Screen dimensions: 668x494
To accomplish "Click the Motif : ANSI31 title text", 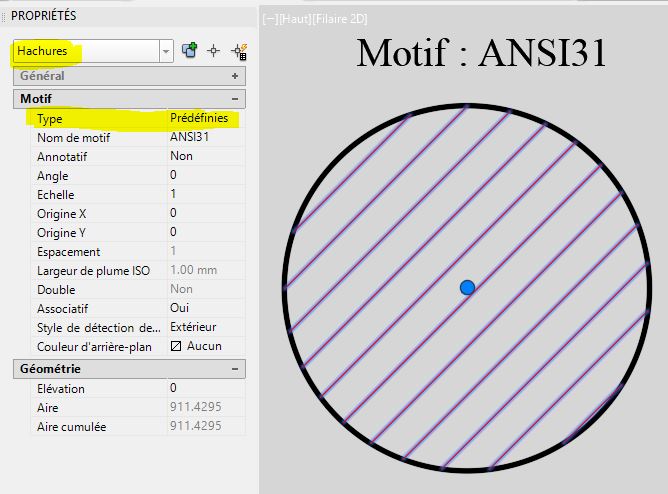I will point(481,53).
